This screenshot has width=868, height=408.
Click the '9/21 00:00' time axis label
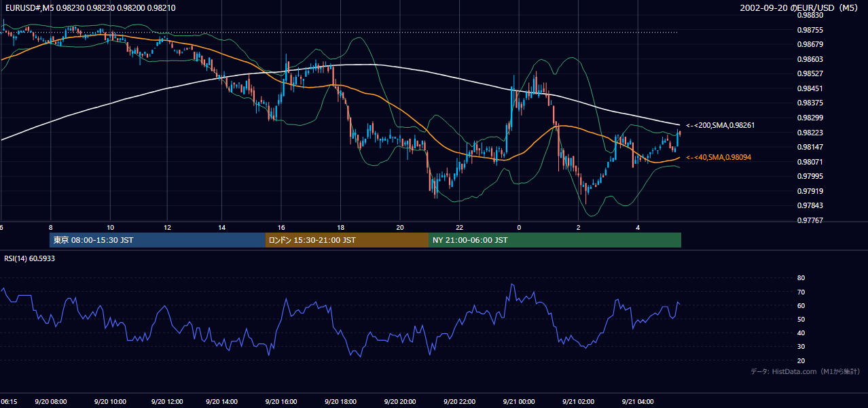coord(518,402)
